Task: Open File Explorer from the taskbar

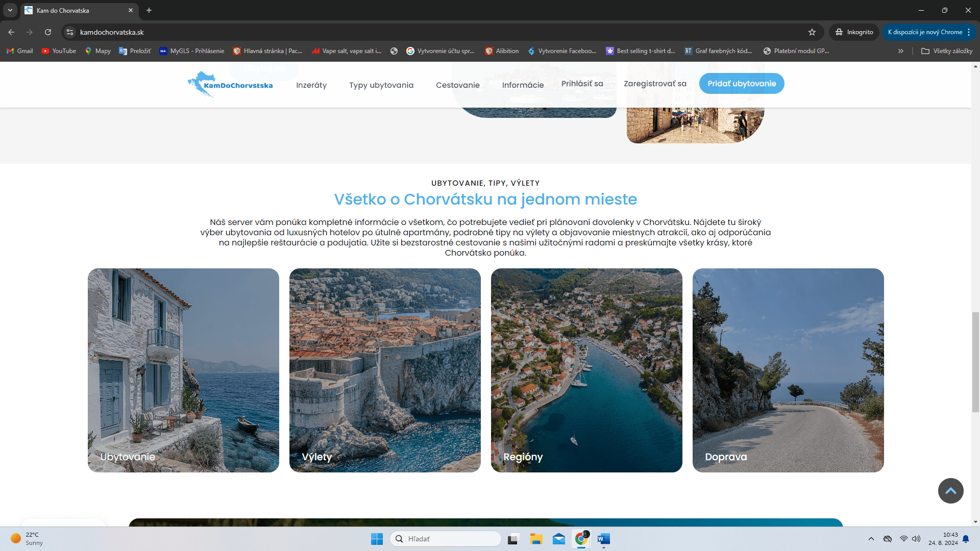Action: click(536, 539)
